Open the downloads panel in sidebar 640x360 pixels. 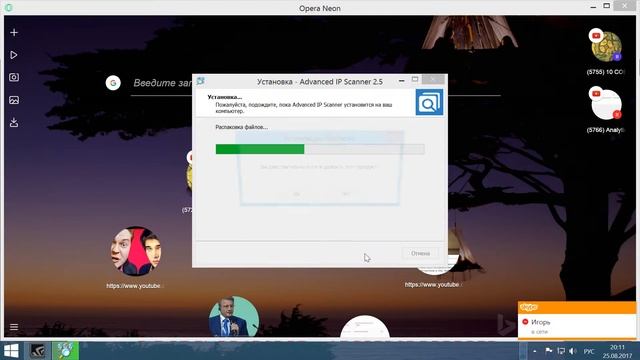coord(14,122)
